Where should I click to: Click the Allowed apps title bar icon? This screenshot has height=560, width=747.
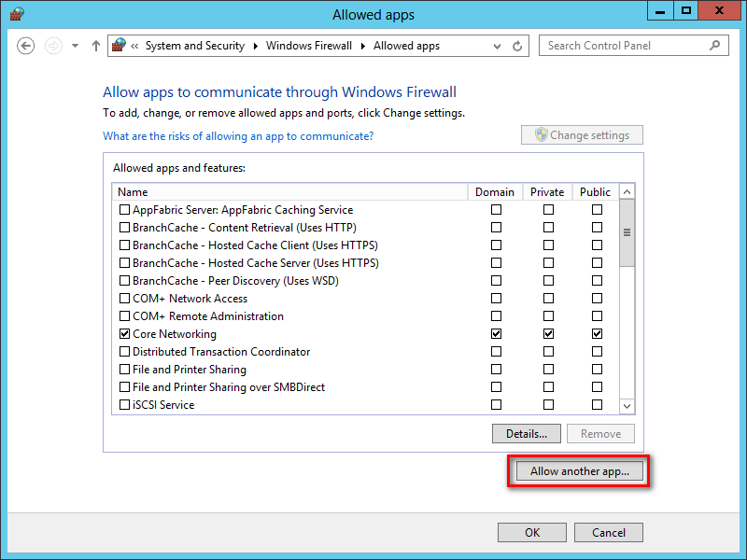point(16,14)
